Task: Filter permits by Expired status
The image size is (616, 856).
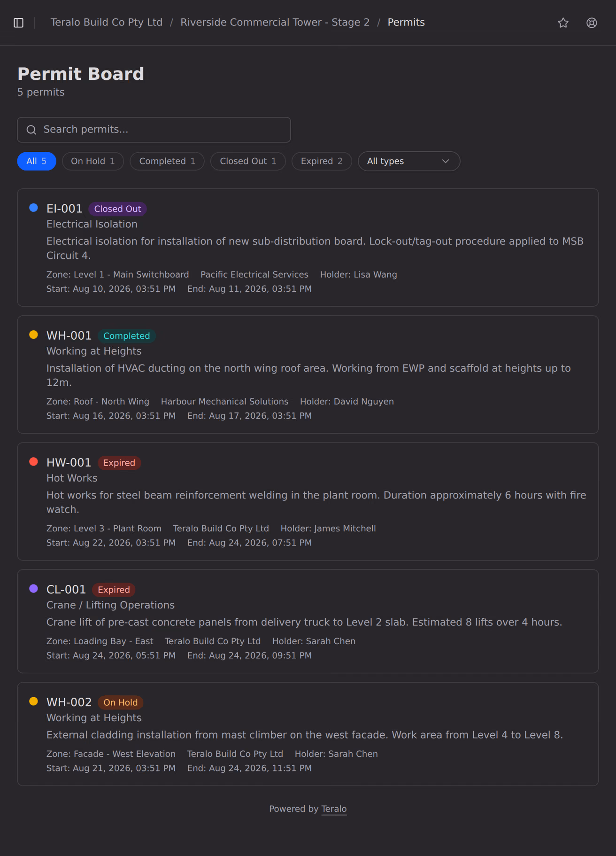Action: (322, 161)
